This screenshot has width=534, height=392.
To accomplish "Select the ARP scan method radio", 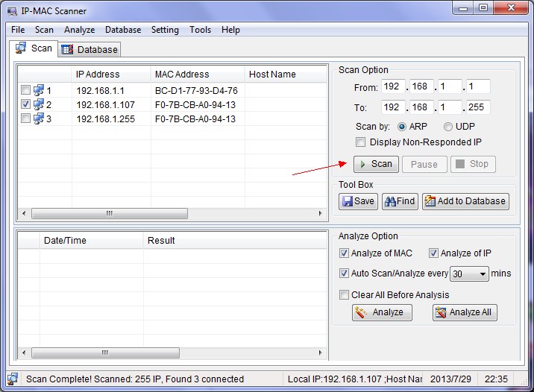I will (x=402, y=127).
